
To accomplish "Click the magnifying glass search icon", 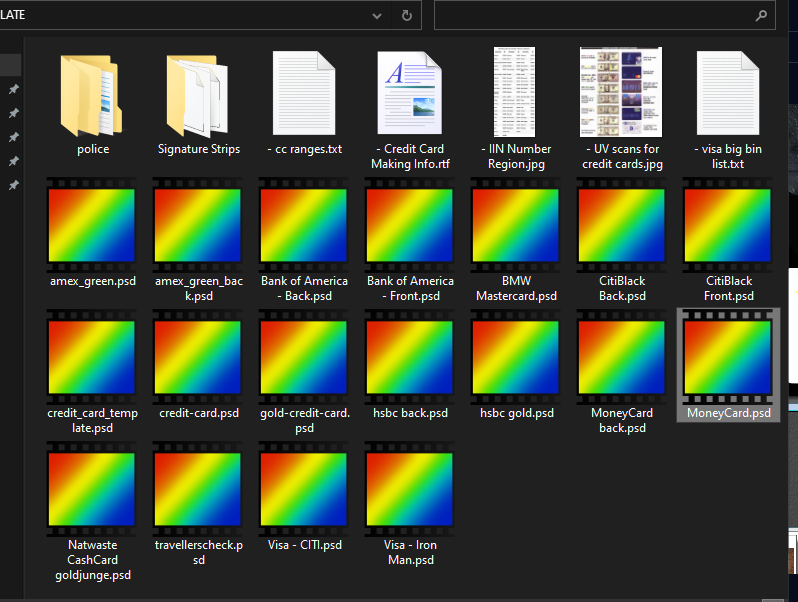I will point(761,16).
